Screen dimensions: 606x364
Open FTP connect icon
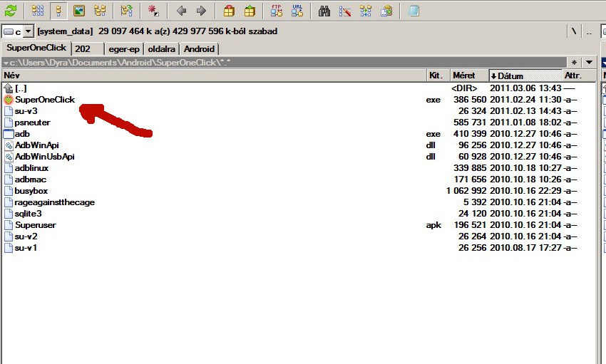(x=277, y=11)
